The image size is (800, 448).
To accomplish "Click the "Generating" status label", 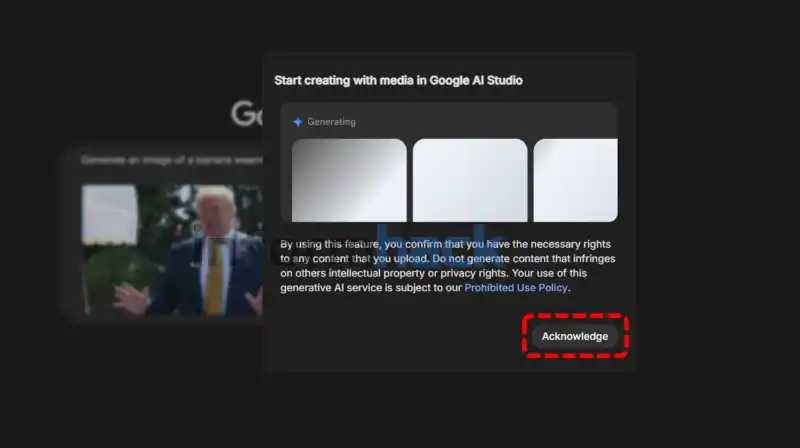I will [331, 122].
